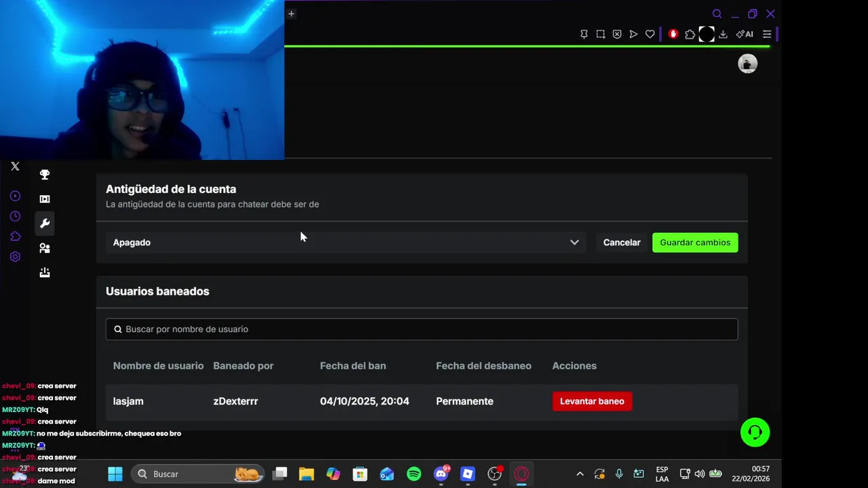868x488 pixels.
Task: Open Spotify from the taskbar
Action: tap(414, 474)
